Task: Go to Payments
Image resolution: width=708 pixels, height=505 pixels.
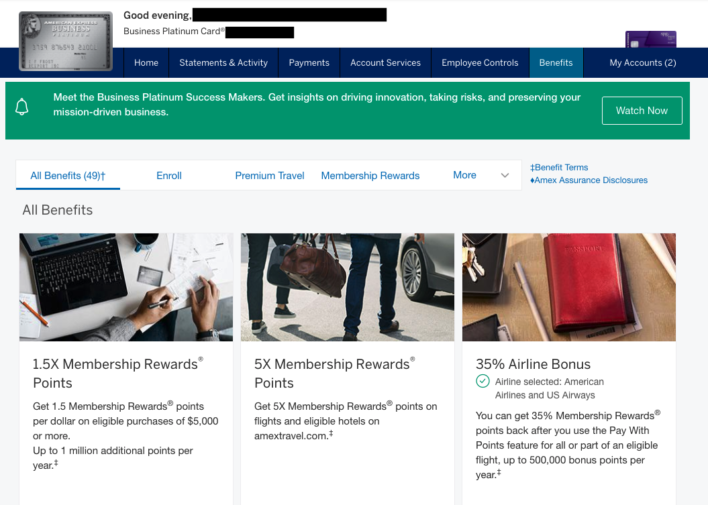Action: [309, 63]
